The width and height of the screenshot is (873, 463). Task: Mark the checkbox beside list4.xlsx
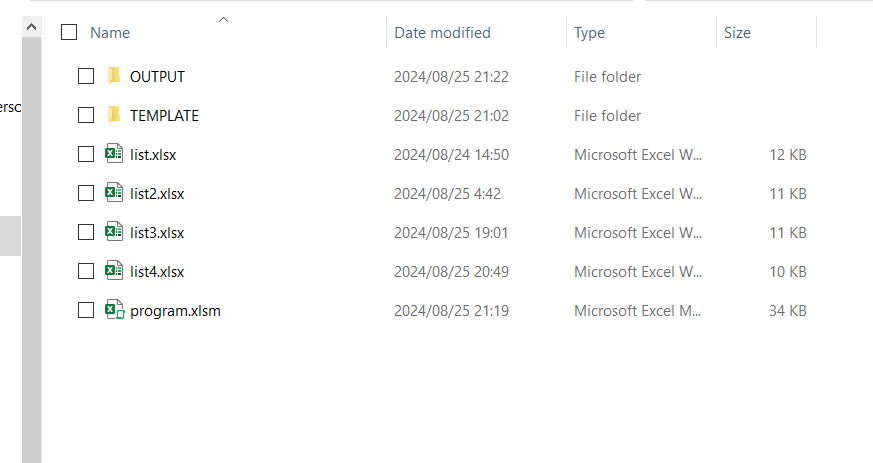[x=86, y=271]
